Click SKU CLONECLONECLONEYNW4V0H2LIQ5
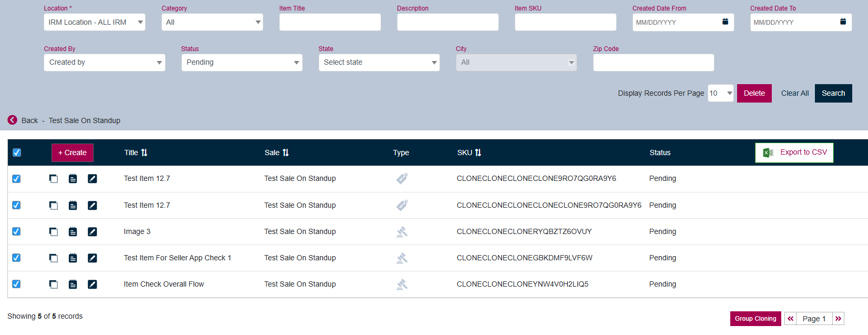The image size is (868, 335). click(x=523, y=284)
